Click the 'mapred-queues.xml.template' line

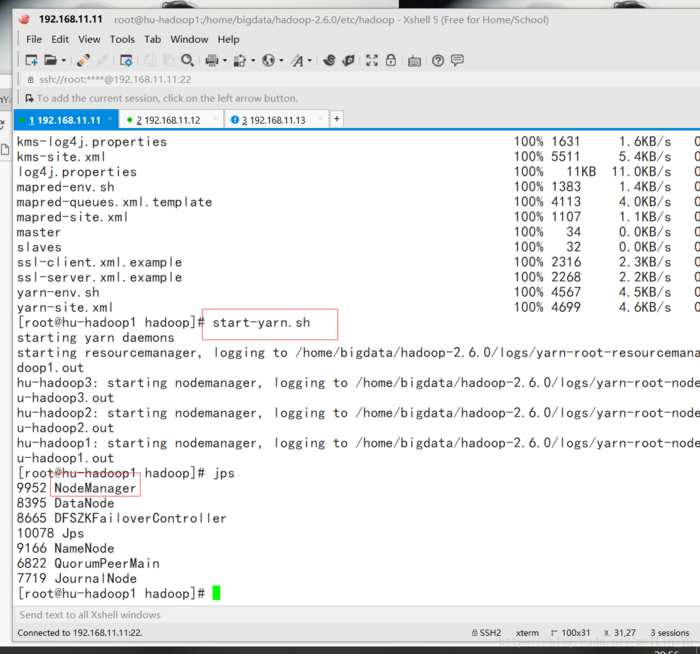tap(114, 202)
